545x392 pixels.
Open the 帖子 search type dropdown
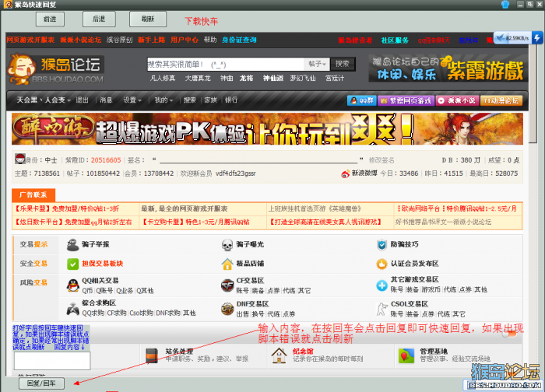[317, 64]
